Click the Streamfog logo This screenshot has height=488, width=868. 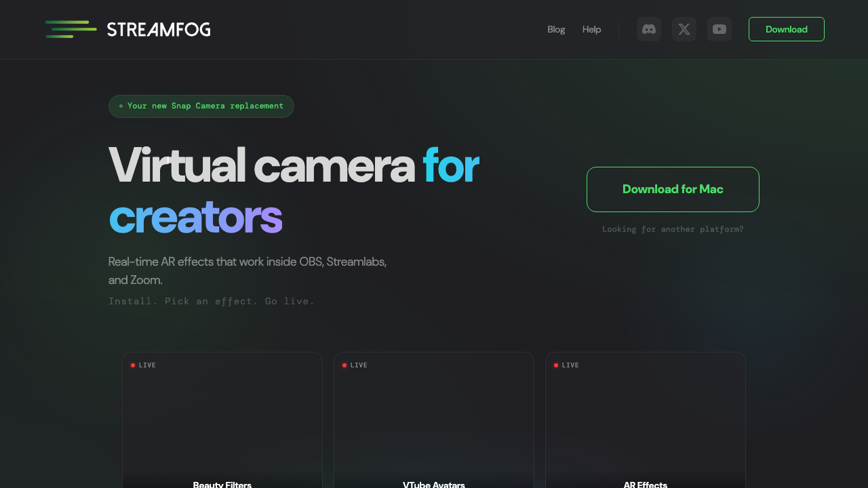point(127,29)
